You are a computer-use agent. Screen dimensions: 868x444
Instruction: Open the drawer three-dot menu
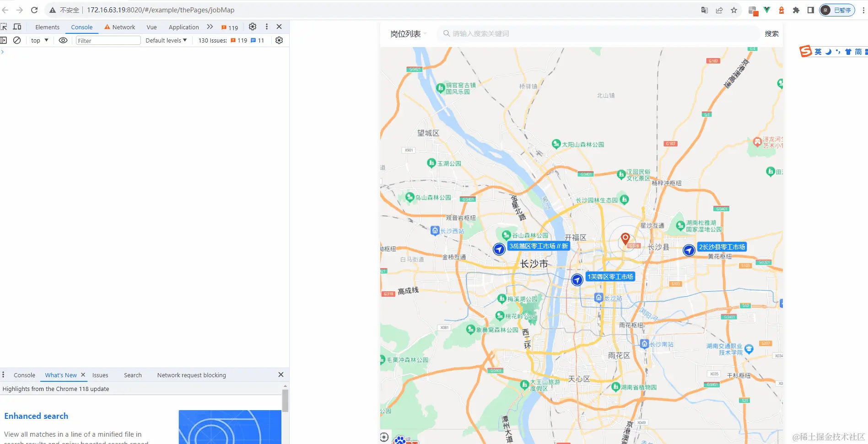(3, 375)
